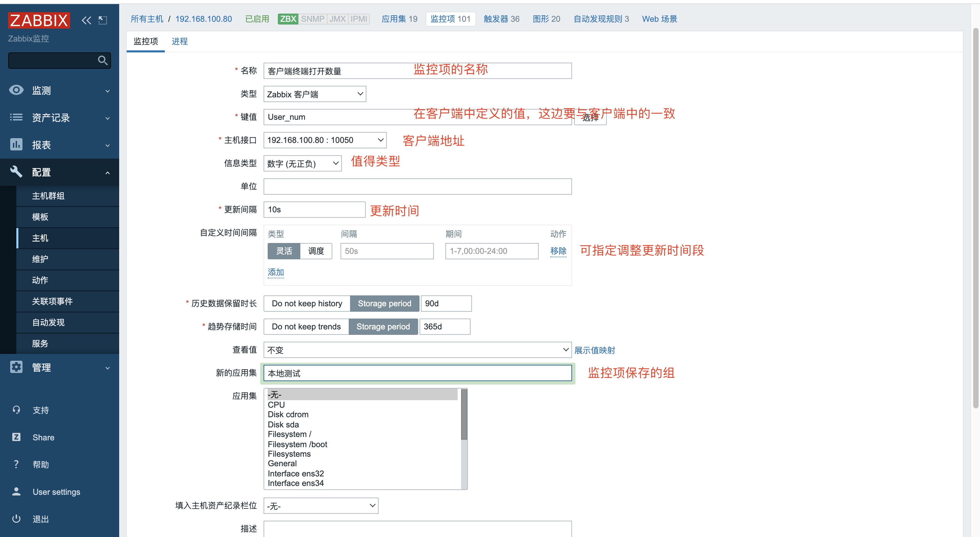Click the 添加 link to add custom interval
This screenshot has width=980, height=537.
(275, 272)
